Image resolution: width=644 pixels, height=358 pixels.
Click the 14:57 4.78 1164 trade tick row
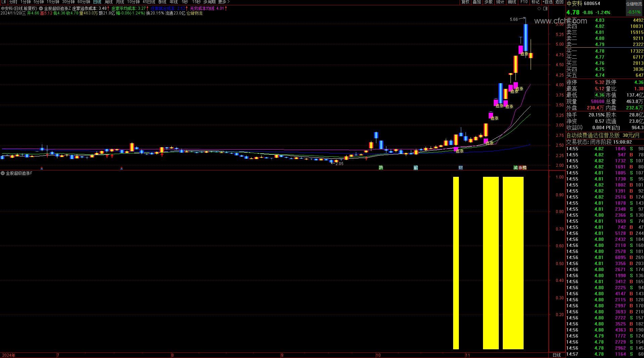pyautogui.click(x=605, y=354)
